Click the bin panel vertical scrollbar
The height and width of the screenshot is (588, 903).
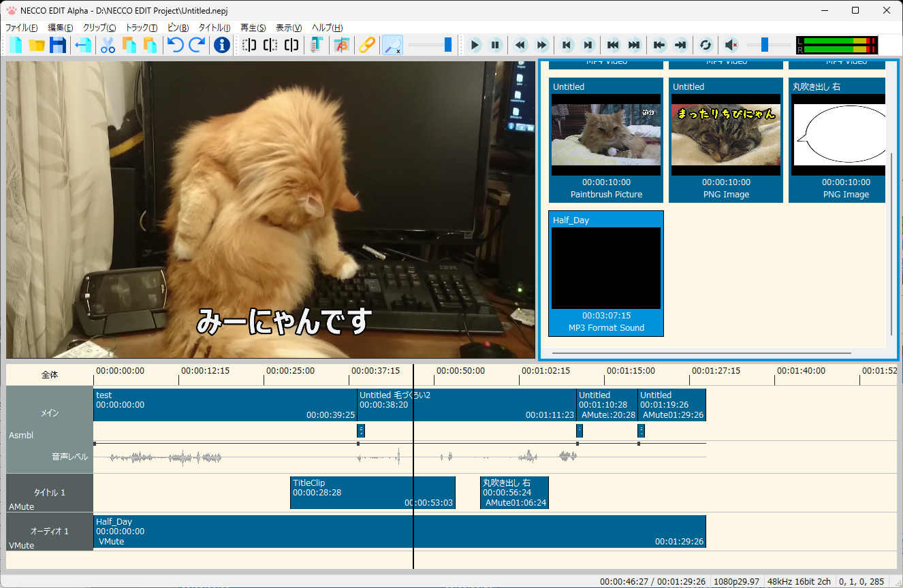pos(891,244)
